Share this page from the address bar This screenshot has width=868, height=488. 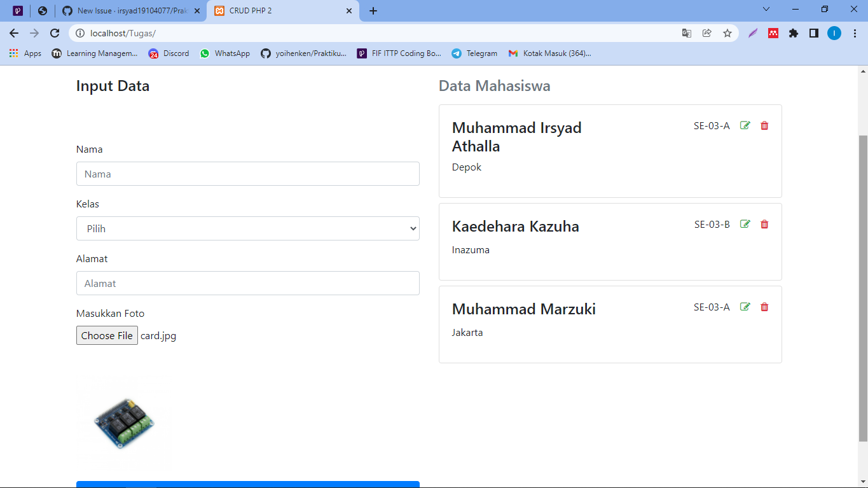tap(707, 33)
